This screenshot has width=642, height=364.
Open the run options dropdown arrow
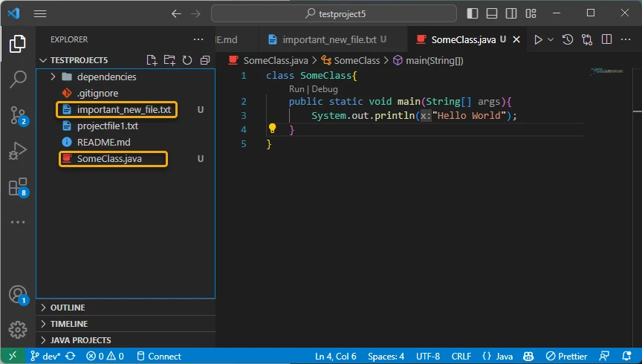click(x=551, y=39)
